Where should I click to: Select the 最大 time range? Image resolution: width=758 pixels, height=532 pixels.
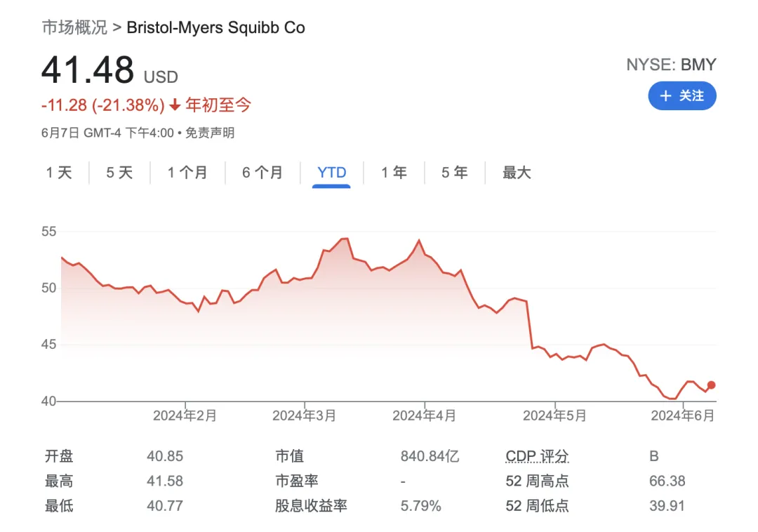coord(517,173)
